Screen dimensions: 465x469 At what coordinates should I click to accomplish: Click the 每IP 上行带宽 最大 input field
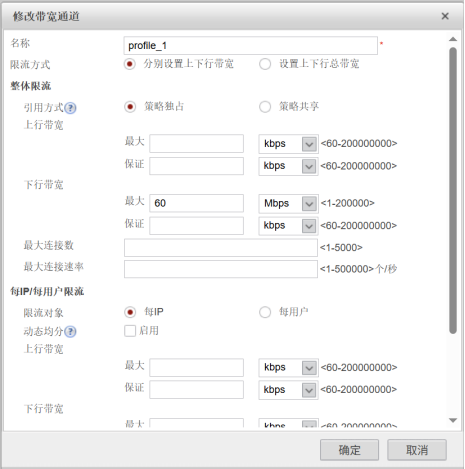[196, 368]
